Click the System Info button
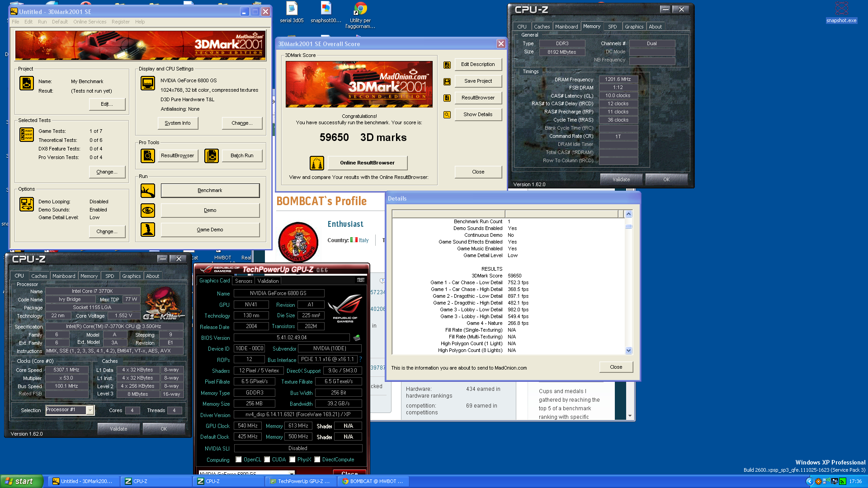 pyautogui.click(x=178, y=123)
